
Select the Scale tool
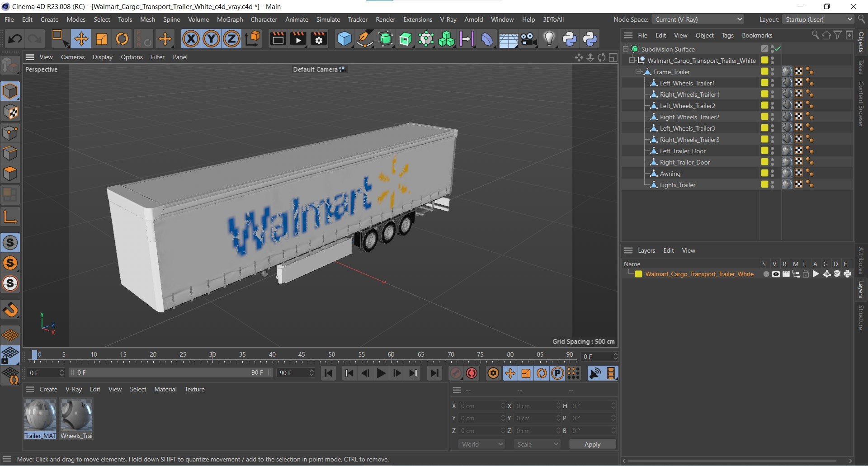[x=102, y=39]
